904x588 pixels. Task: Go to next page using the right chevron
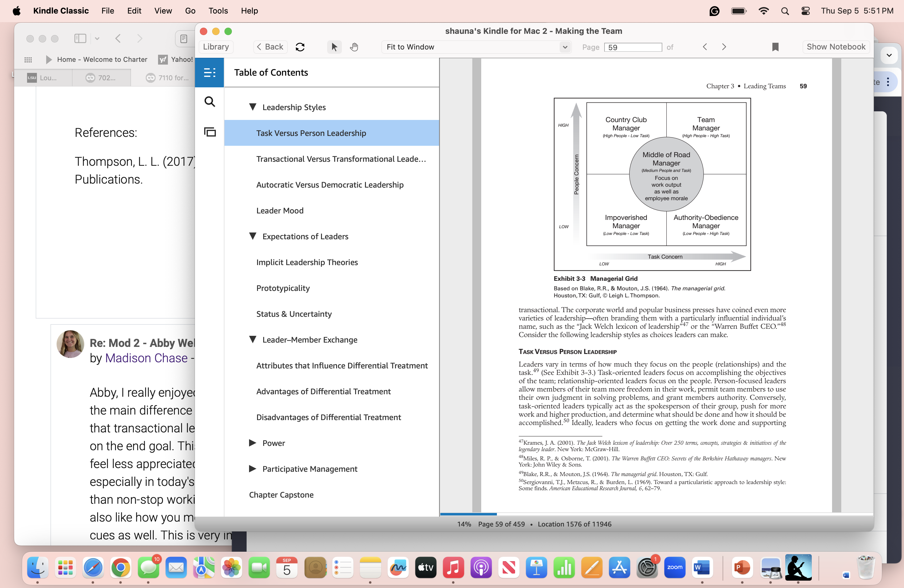coord(724,47)
